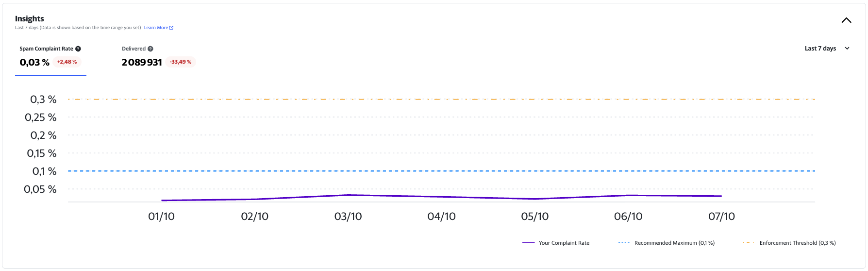Click the external link icon after Learn More
Image resolution: width=868 pixels, height=271 pixels.
click(171, 28)
